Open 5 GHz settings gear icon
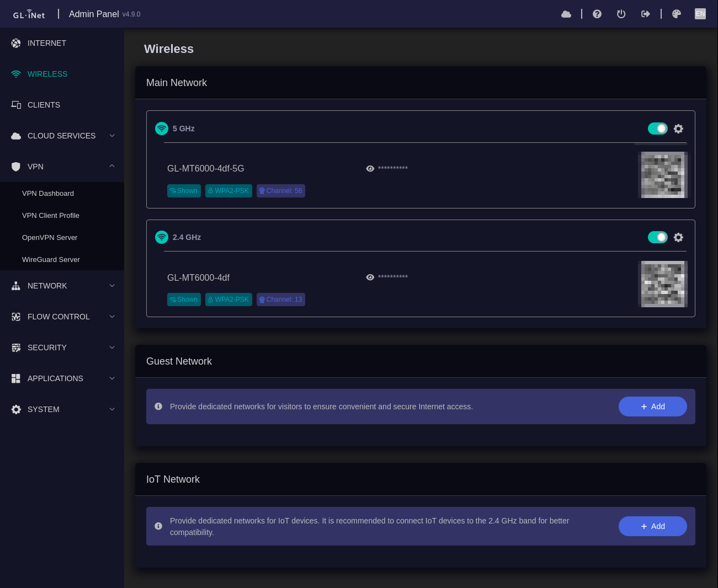This screenshot has height=588, width=718. [x=679, y=129]
